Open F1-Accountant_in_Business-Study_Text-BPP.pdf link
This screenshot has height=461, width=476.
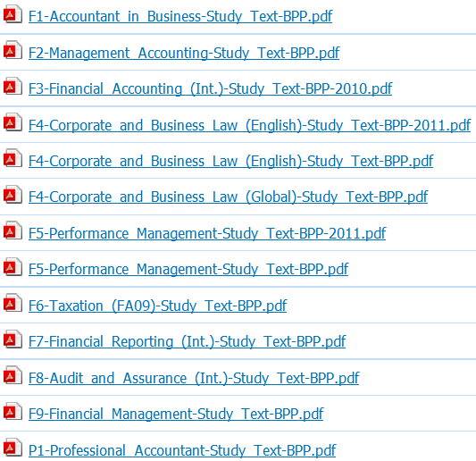(180, 16)
